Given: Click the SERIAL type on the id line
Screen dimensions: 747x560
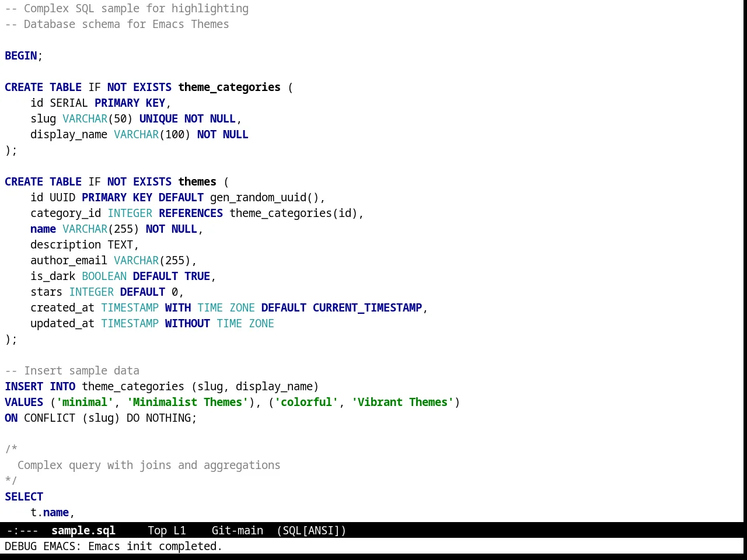Looking at the screenshot, I should click(69, 103).
